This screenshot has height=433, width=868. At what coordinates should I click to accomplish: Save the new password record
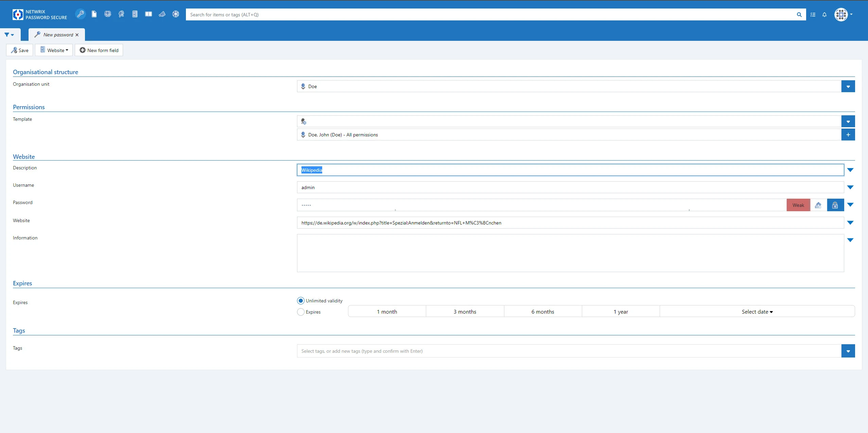click(20, 50)
